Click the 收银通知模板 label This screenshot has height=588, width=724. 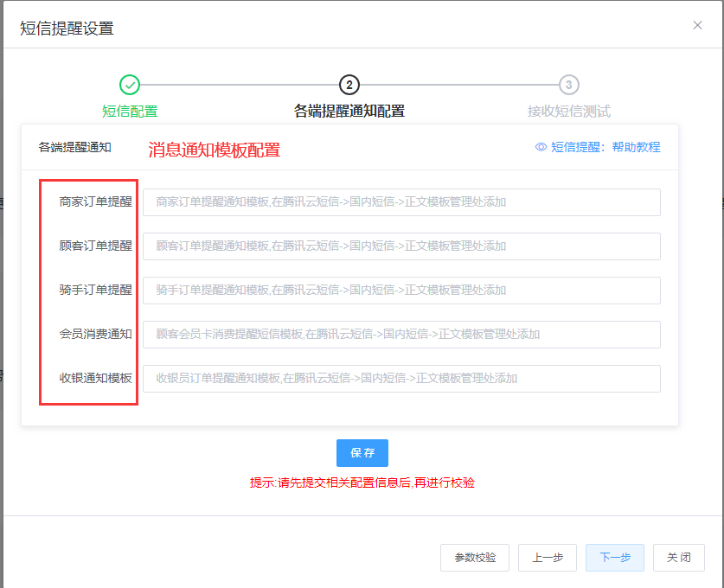pyautogui.click(x=95, y=378)
